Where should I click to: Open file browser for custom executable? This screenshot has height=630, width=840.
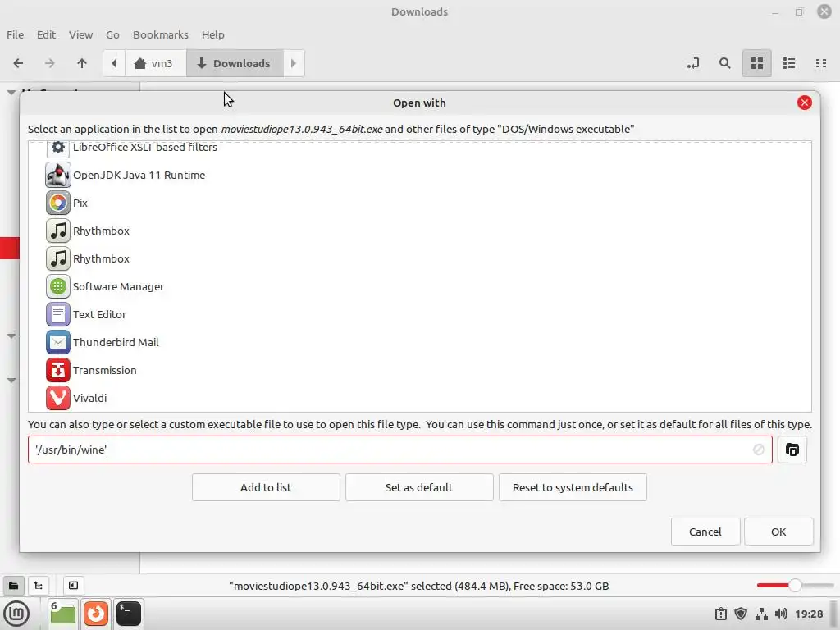point(792,450)
